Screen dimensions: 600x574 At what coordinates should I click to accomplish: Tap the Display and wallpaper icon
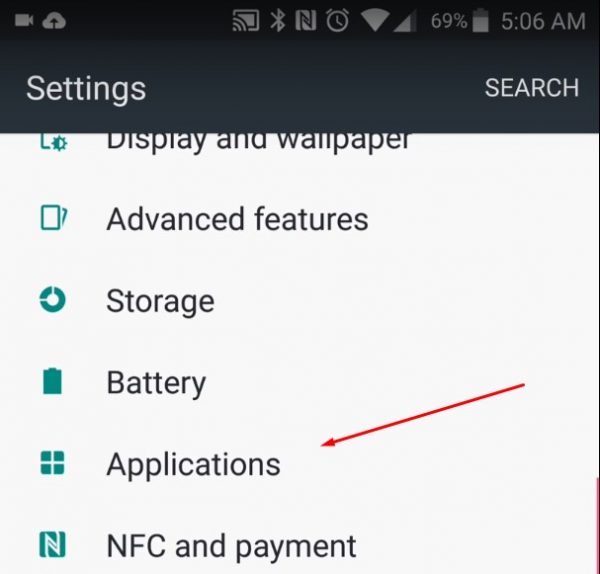[x=54, y=142]
